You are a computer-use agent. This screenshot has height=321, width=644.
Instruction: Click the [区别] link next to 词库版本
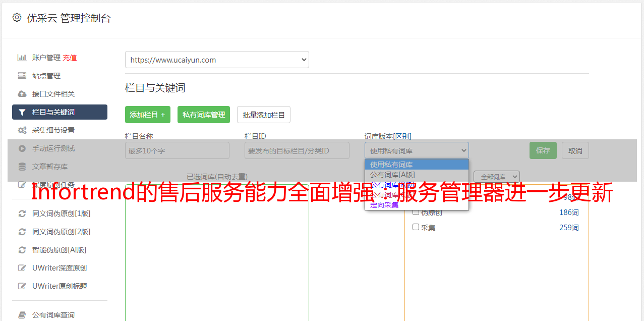click(x=402, y=136)
